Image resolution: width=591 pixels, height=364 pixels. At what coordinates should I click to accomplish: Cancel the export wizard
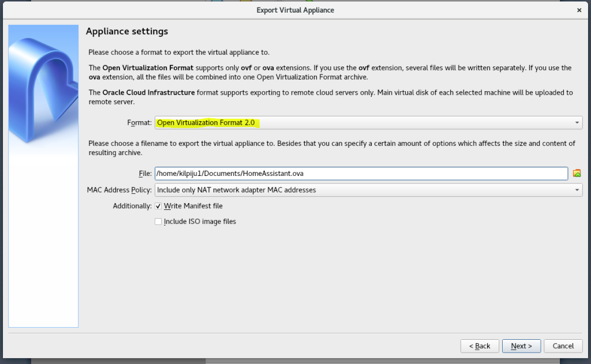[563, 346]
